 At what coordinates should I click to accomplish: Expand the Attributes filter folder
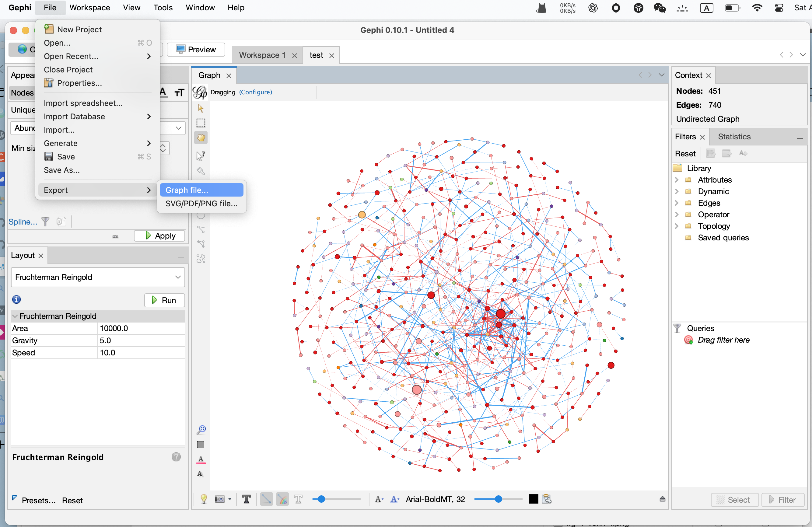tap(677, 180)
